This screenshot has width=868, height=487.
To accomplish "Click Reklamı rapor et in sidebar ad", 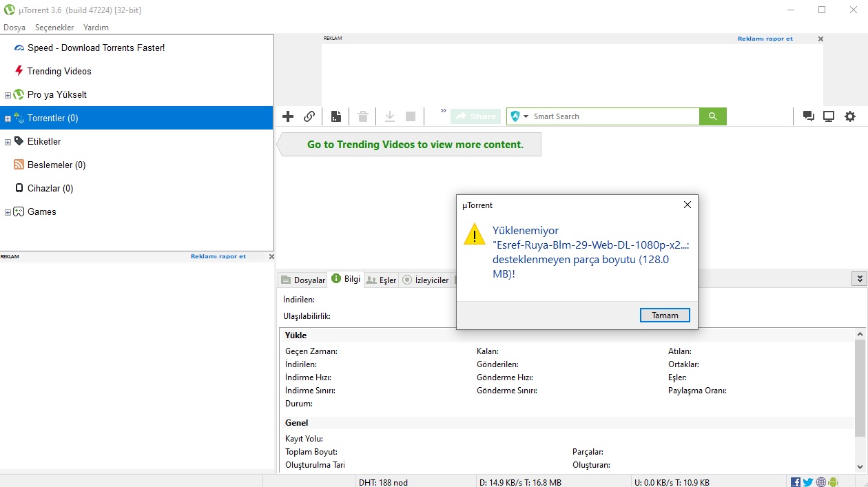I will (x=218, y=256).
